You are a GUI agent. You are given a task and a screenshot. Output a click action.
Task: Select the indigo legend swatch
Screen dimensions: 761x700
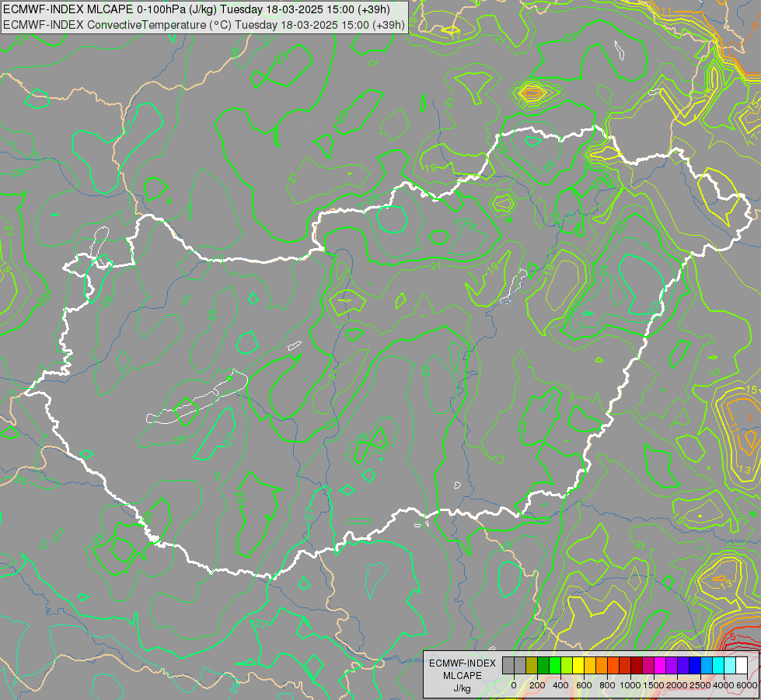coord(683,665)
